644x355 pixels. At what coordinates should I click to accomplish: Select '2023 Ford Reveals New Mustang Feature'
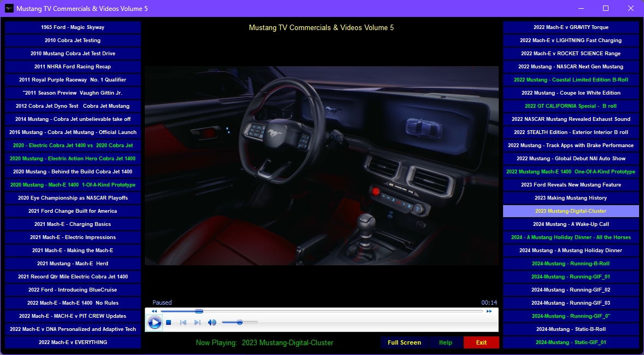[571, 185]
